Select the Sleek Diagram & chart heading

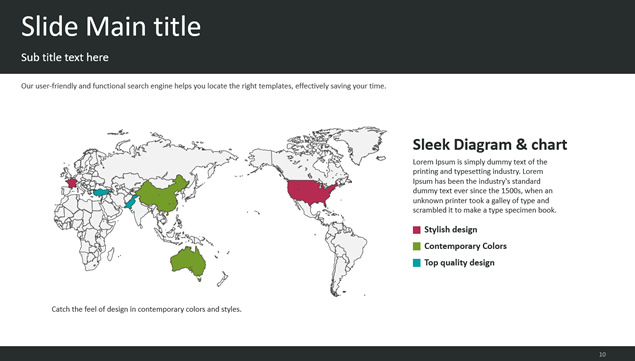click(490, 145)
